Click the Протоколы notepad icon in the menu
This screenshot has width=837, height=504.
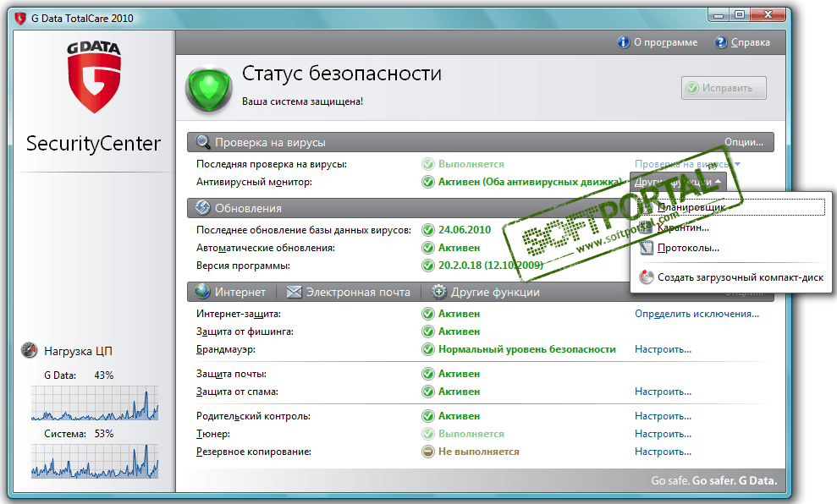coord(647,248)
